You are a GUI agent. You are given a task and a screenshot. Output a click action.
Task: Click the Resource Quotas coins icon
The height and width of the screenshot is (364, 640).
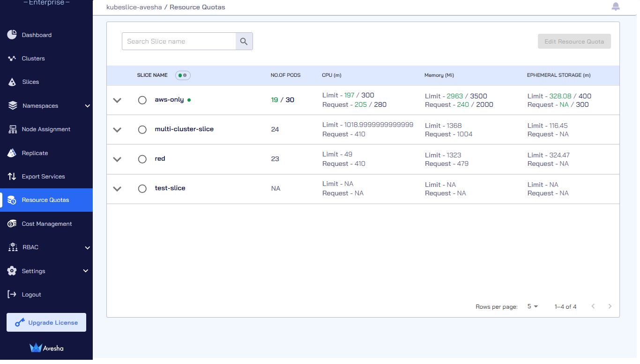12,200
